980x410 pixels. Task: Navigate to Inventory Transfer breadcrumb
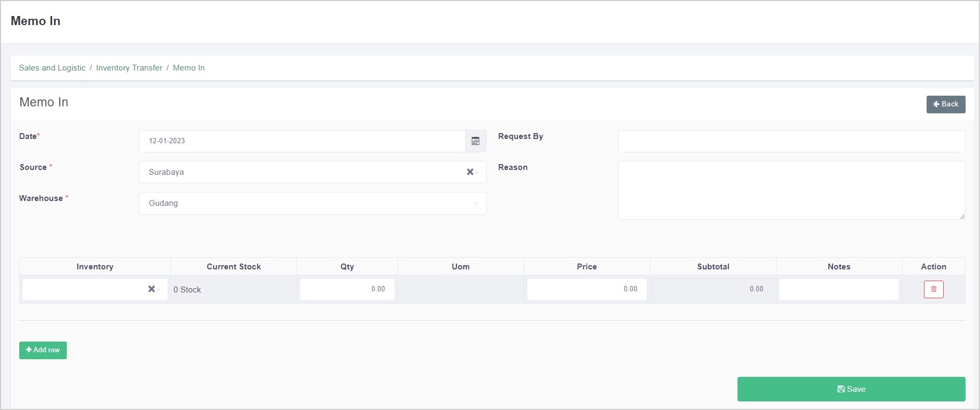[x=129, y=68]
